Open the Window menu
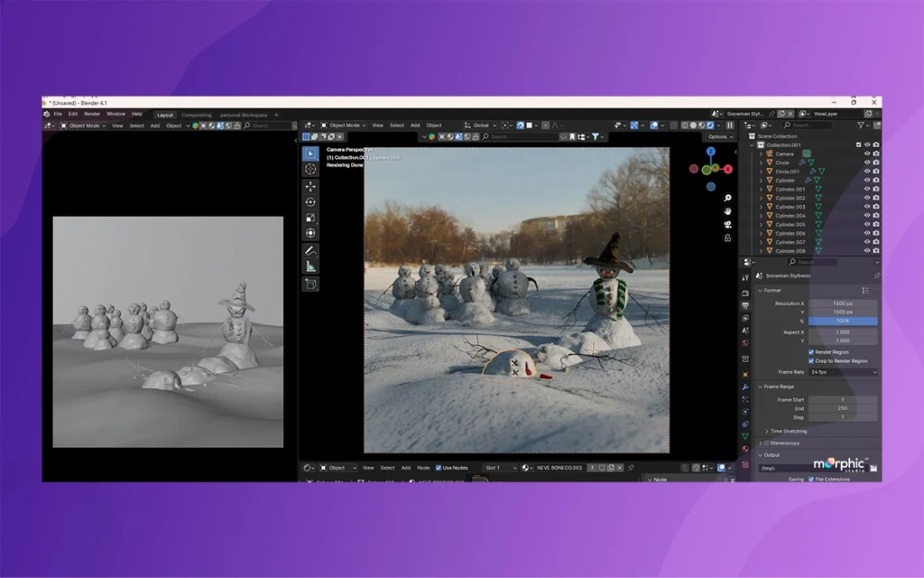This screenshot has height=578, width=924. 115,114
